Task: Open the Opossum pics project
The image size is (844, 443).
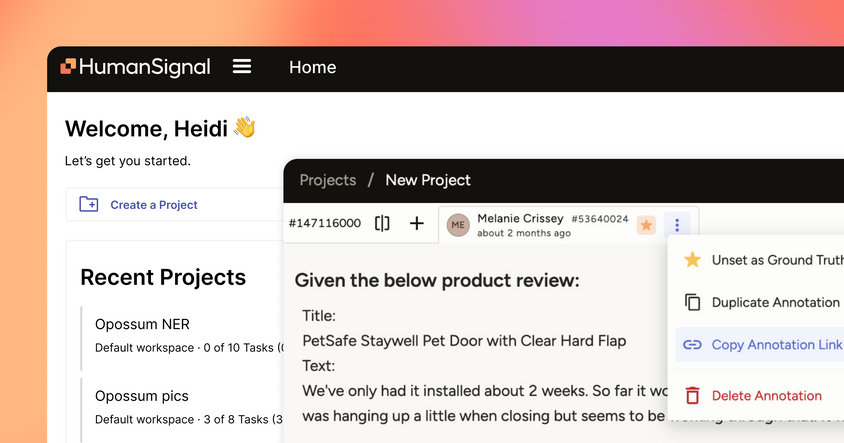Action: pos(142,396)
